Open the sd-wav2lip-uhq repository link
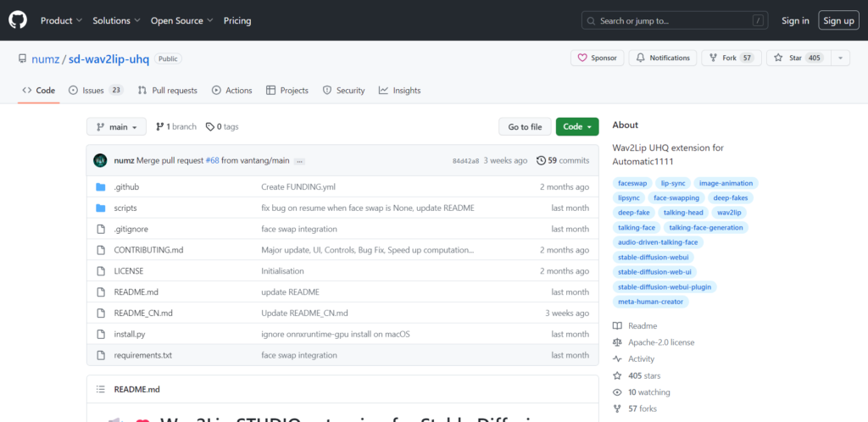Viewport: 868px width, 422px height. (108, 59)
